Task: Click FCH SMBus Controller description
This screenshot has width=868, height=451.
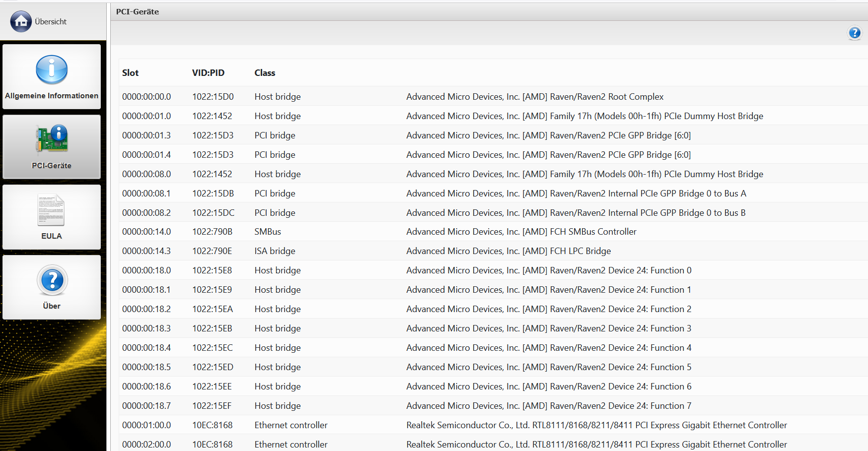Action: click(x=521, y=232)
